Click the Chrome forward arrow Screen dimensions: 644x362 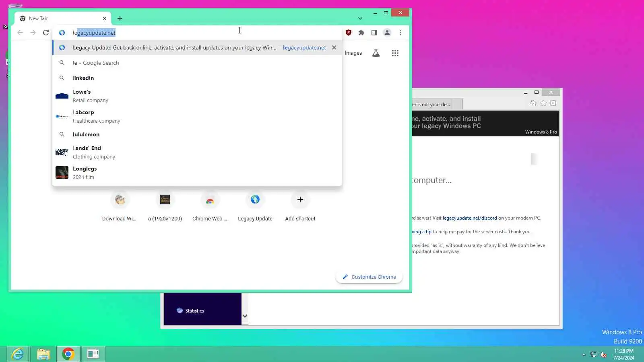(x=33, y=33)
